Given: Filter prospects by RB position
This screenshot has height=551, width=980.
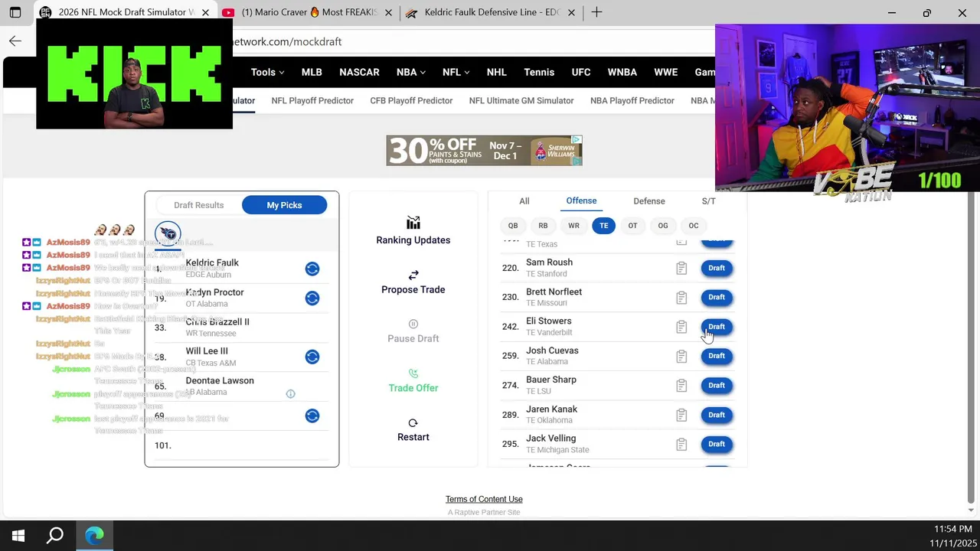Looking at the screenshot, I should pyautogui.click(x=543, y=226).
